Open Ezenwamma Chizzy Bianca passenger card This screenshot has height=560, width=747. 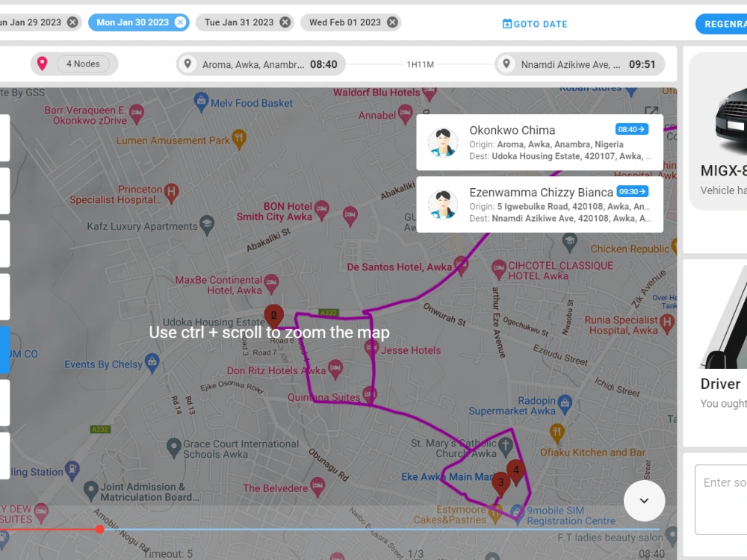[540, 205]
